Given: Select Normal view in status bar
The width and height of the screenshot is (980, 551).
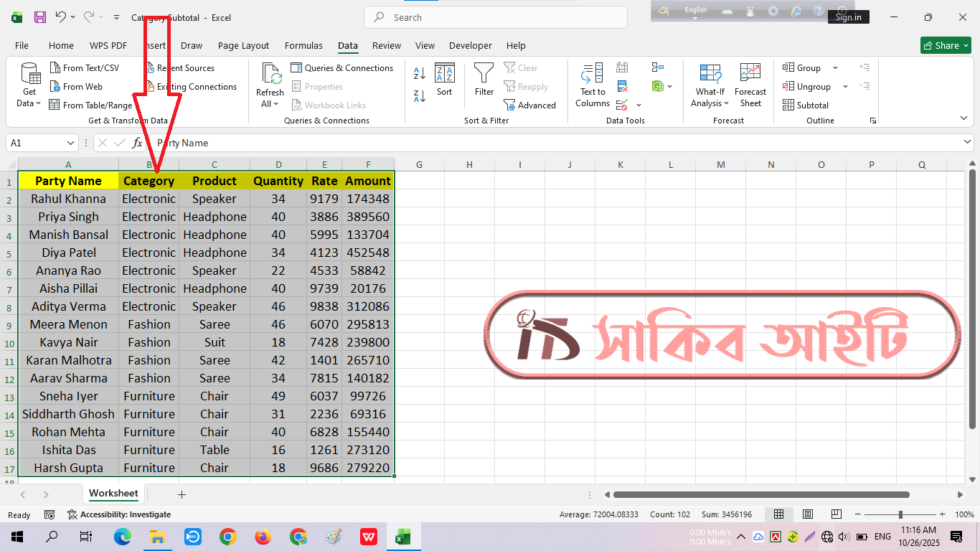Looking at the screenshot, I should coord(778,514).
